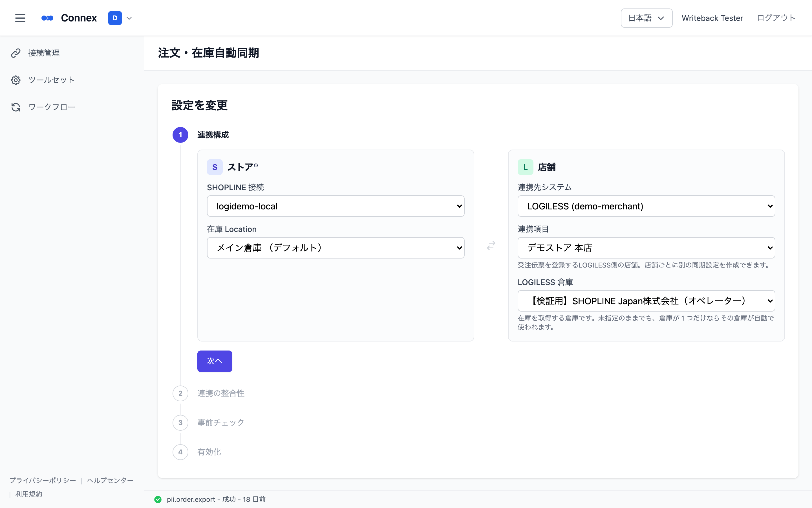Select step 1 circle for 連携構成
Image resolution: width=812 pixels, height=508 pixels.
click(180, 135)
